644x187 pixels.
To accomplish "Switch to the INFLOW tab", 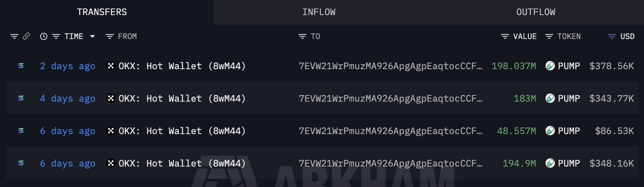I will click(x=319, y=12).
